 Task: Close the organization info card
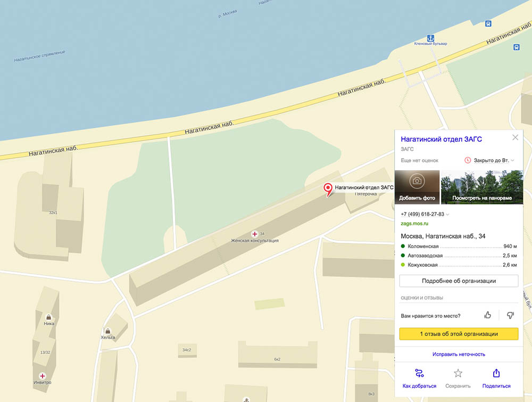pos(515,138)
